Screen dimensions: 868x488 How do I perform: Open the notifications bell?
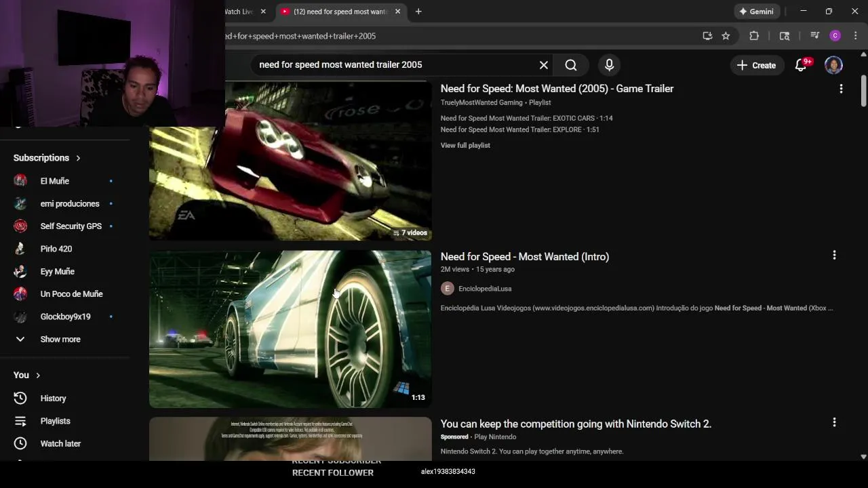click(802, 65)
